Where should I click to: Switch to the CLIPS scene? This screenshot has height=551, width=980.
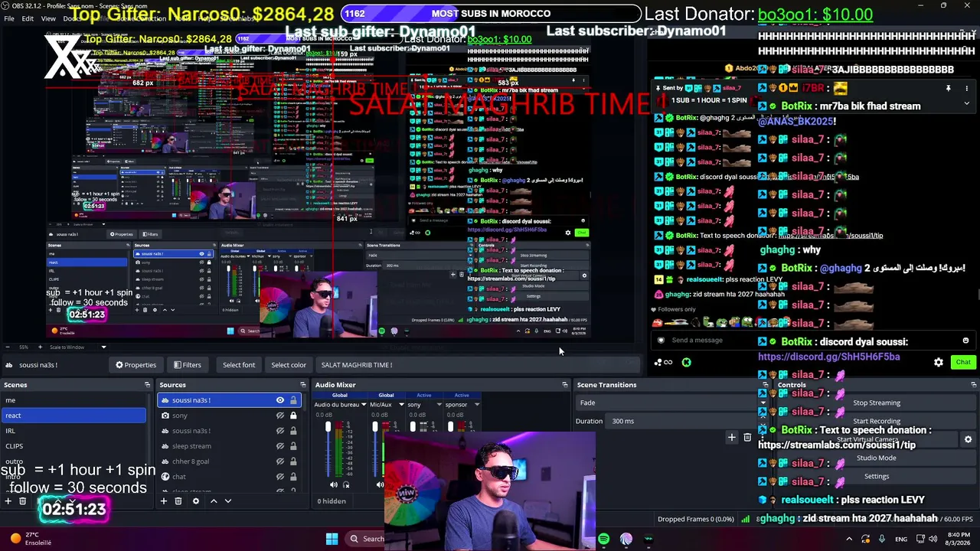(x=74, y=446)
